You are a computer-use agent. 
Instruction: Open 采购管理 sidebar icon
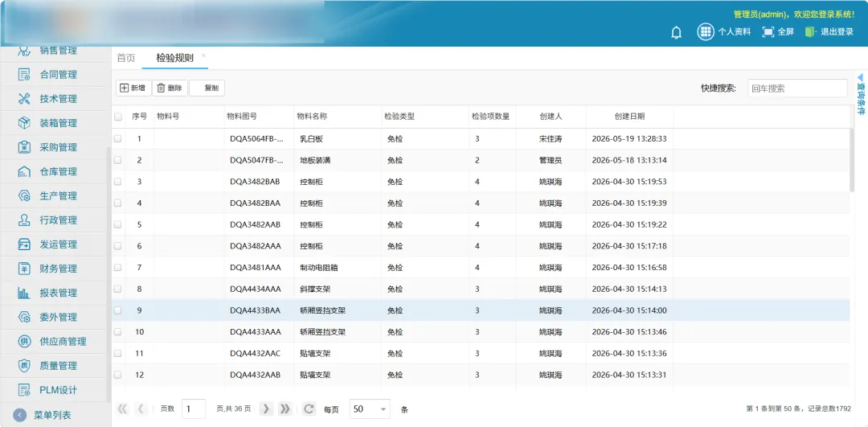pos(24,147)
